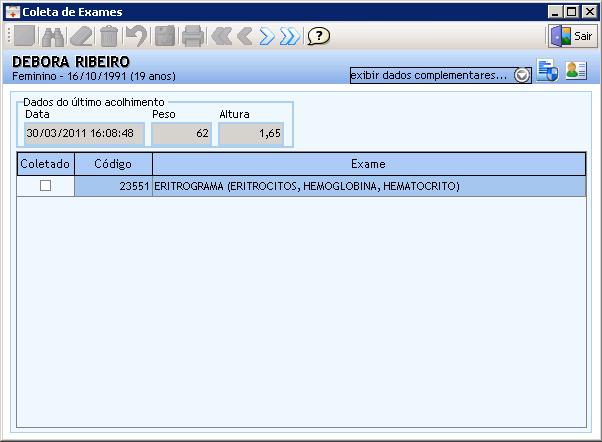Click the printer icon in toolbar

[x=193, y=36]
